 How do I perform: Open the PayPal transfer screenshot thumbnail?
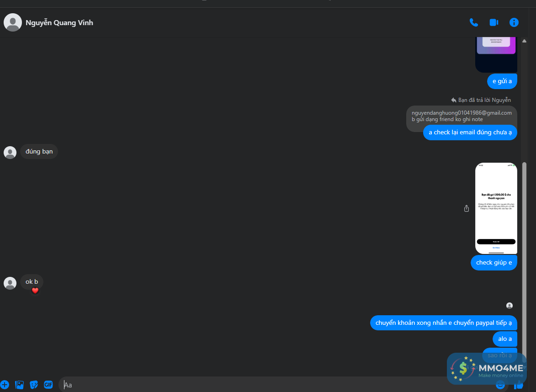click(x=496, y=208)
